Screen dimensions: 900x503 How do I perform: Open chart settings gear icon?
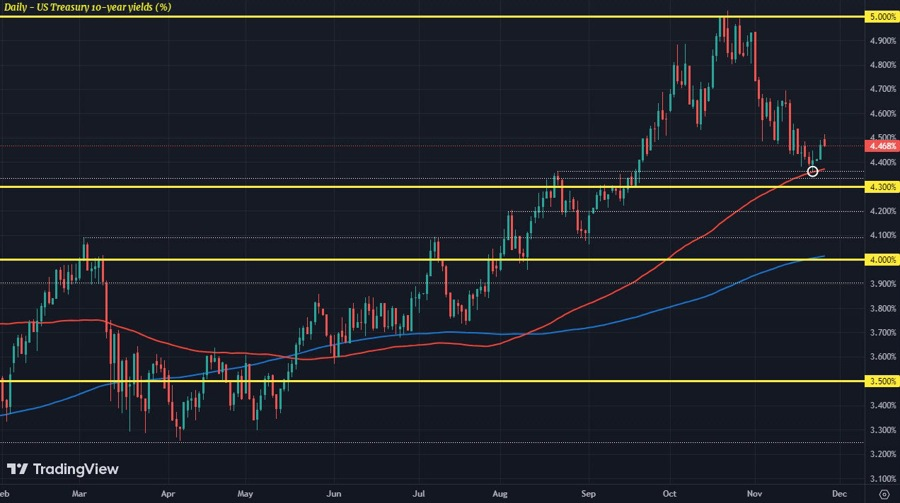pos(884,494)
